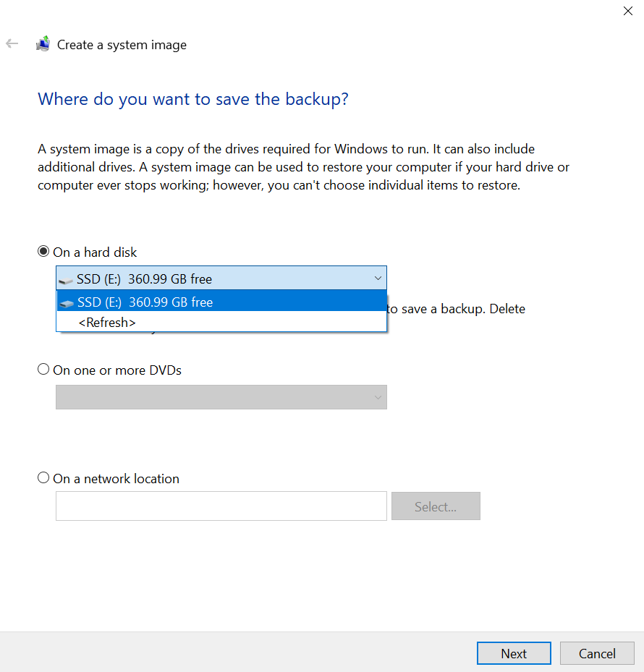The height and width of the screenshot is (672, 644).
Task: Close the Create a system image dialog
Action: (627, 11)
